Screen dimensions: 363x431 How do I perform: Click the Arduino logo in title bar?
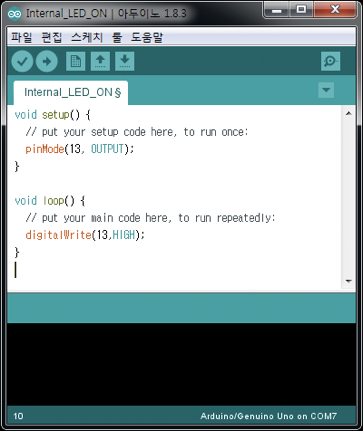point(15,14)
